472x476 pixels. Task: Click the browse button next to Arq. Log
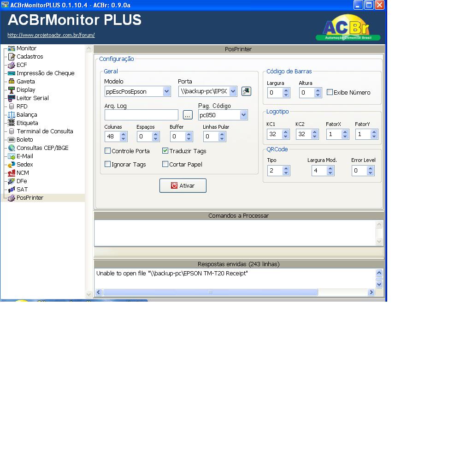point(188,115)
